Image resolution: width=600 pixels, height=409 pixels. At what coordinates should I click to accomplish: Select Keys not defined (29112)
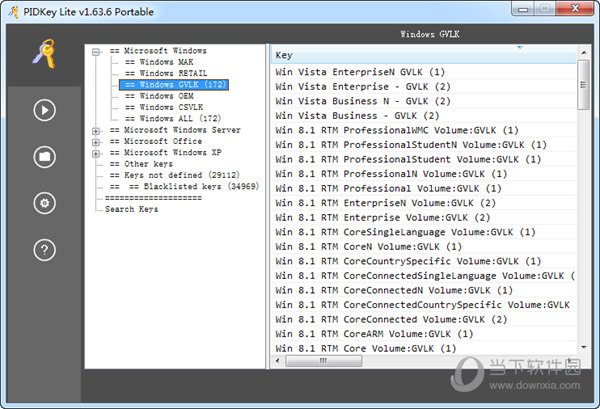pos(174,175)
